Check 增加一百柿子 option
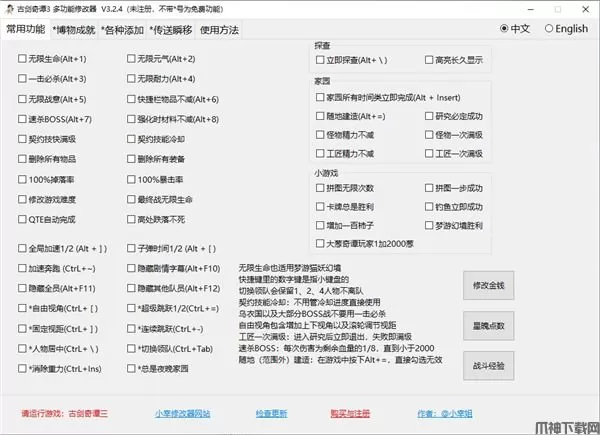600x435 pixels. click(x=320, y=225)
